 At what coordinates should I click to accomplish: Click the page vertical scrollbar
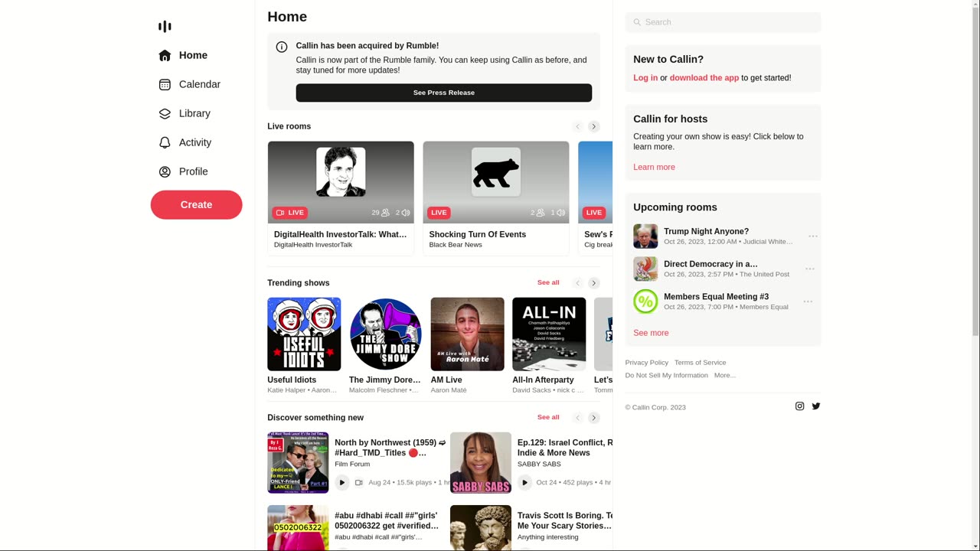(x=975, y=172)
